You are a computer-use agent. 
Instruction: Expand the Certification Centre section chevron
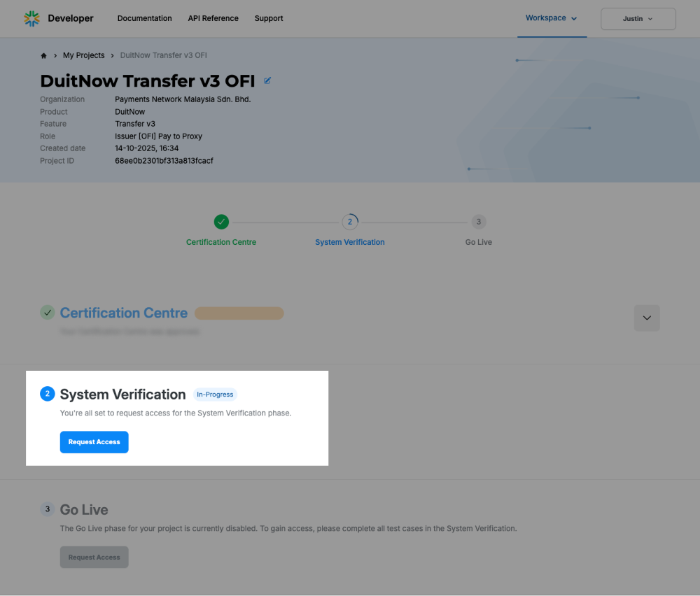coord(647,318)
